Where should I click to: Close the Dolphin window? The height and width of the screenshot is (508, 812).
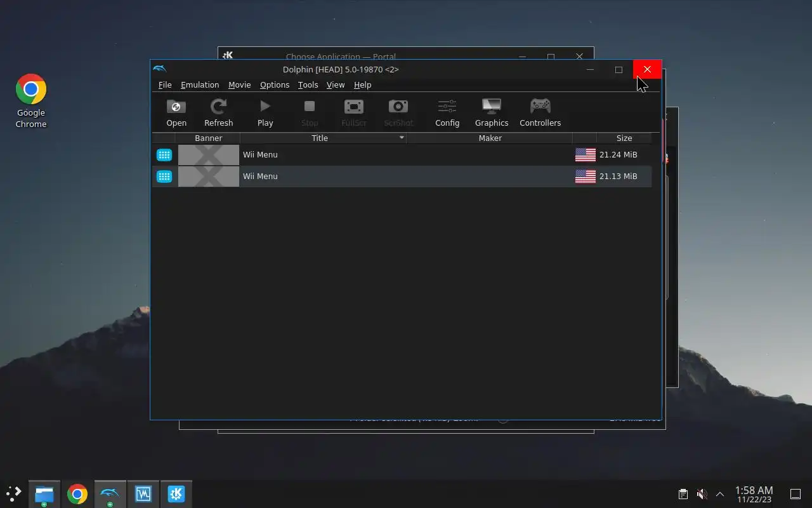pos(647,69)
